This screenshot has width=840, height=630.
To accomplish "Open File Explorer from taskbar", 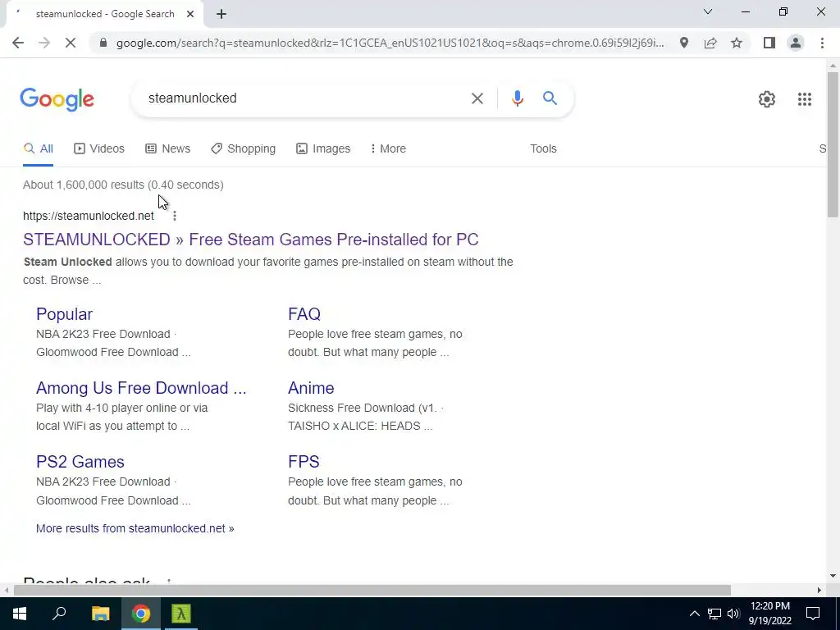I will coord(100,614).
